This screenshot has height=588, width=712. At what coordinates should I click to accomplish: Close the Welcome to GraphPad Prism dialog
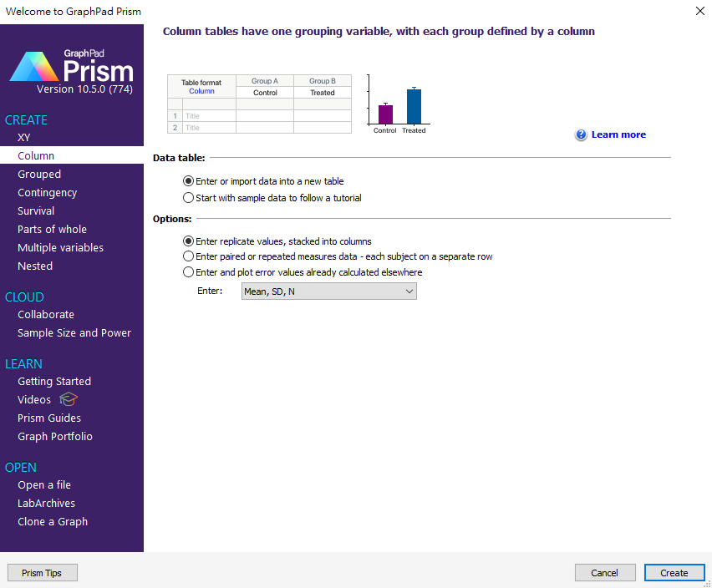click(x=699, y=11)
